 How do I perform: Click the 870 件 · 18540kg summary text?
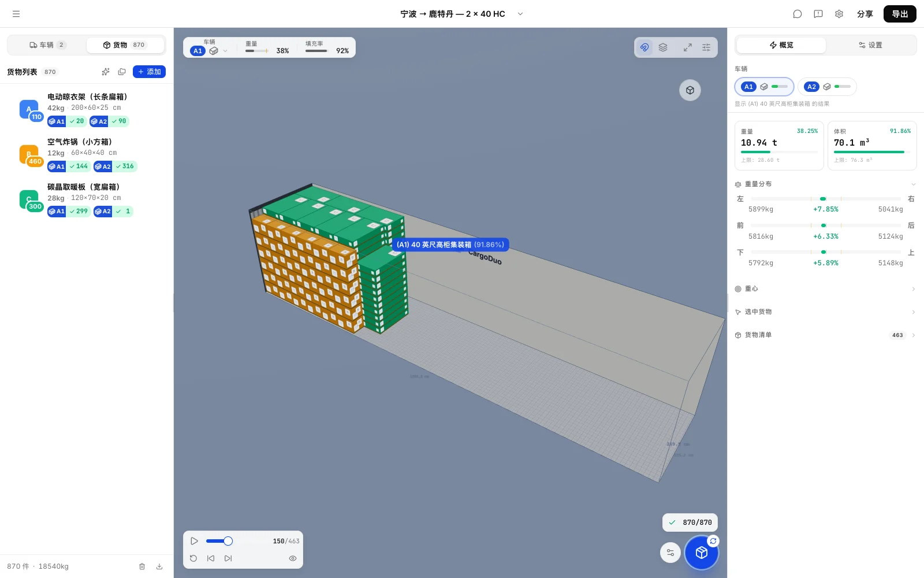[x=38, y=566]
